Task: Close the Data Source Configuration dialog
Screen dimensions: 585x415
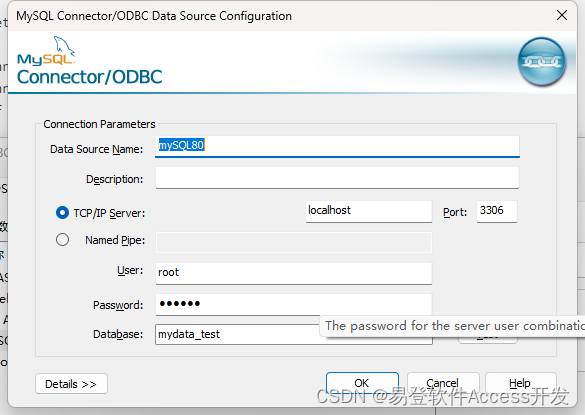Action: [561, 15]
